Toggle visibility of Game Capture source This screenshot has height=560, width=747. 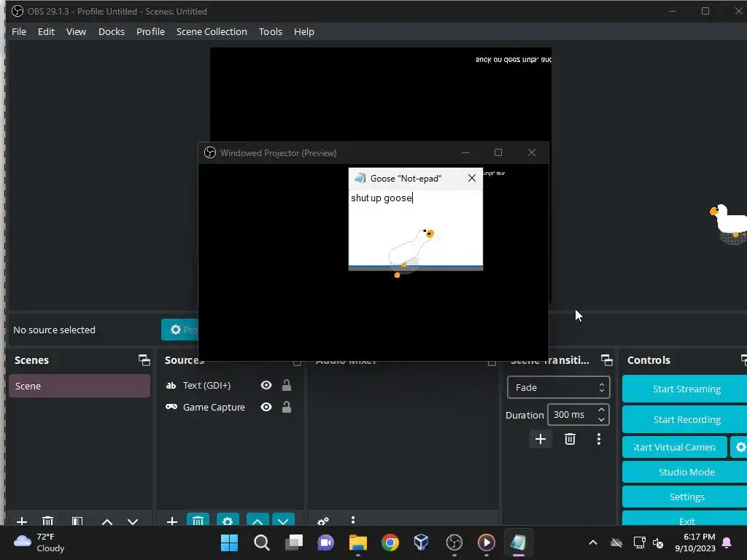pos(266,407)
